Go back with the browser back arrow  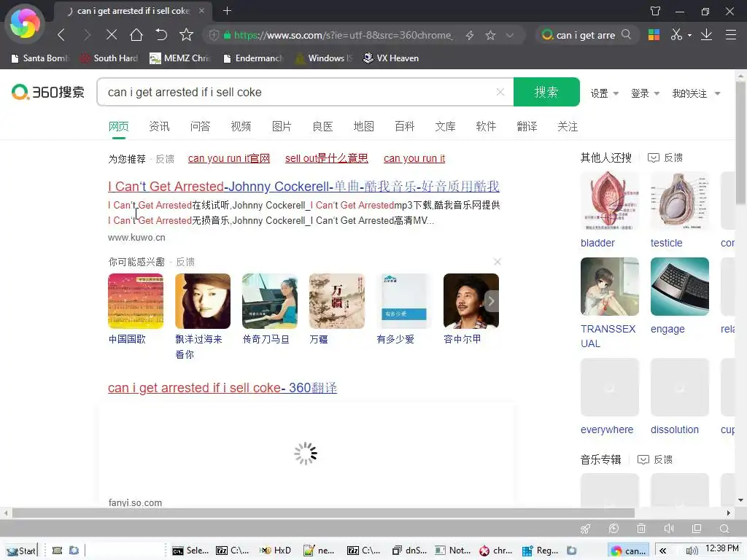[61, 35]
